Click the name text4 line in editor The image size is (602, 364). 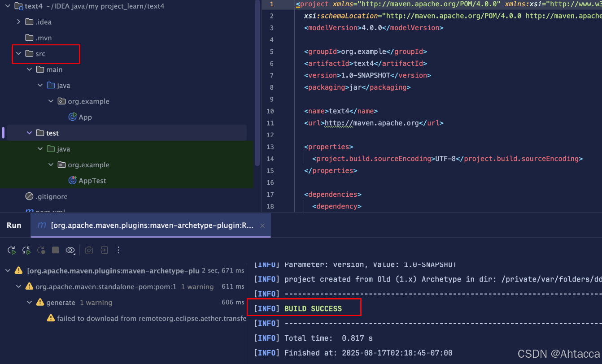(341, 111)
